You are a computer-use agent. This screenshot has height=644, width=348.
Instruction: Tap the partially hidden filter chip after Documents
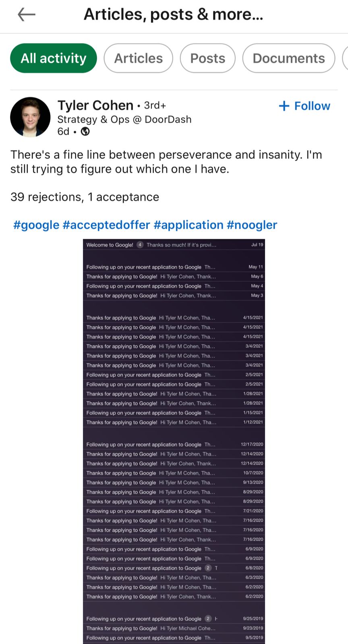pos(345,58)
